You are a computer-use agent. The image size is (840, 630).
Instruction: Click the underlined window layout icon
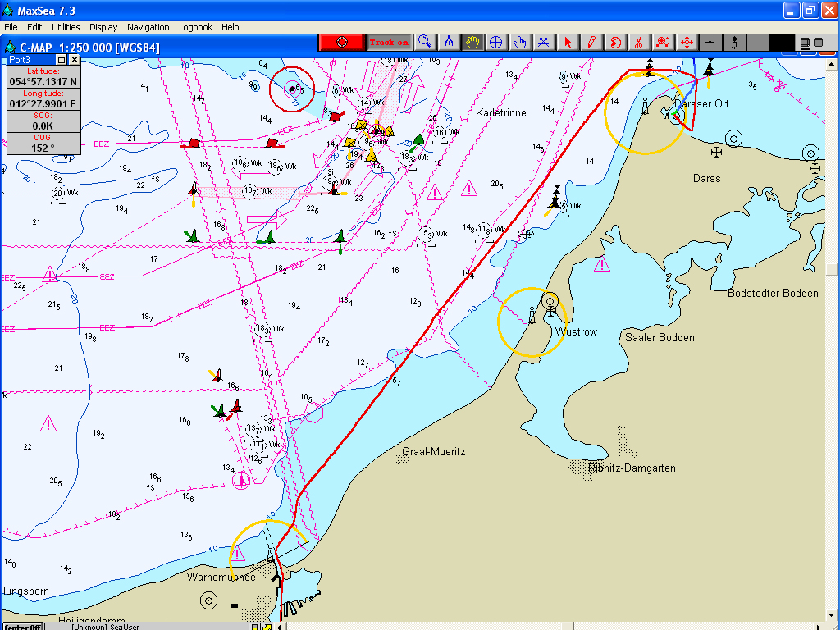[805, 43]
